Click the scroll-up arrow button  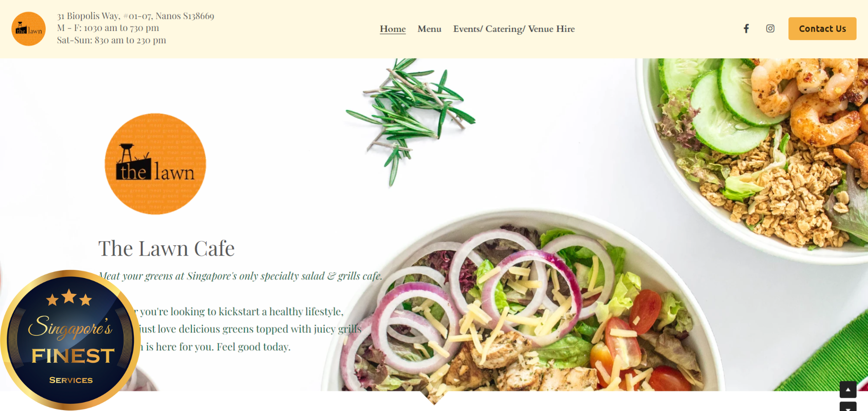click(848, 390)
